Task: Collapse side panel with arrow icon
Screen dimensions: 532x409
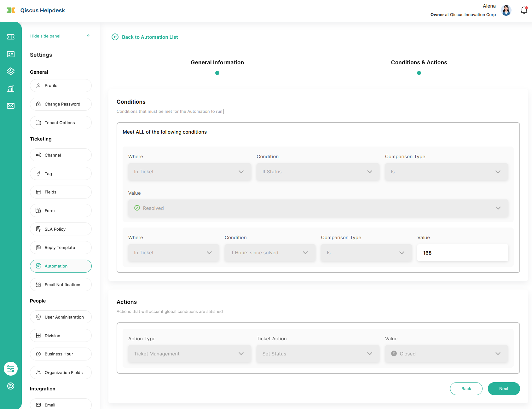Action: 88,36
